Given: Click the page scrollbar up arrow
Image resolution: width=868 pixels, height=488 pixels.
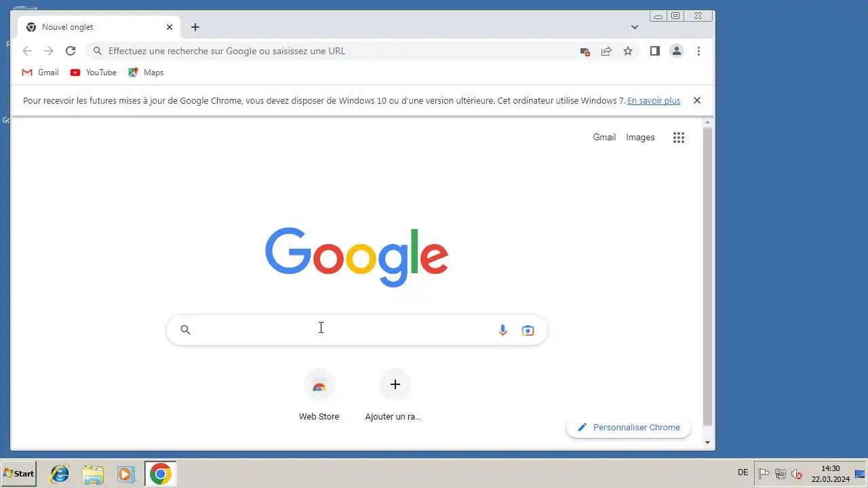Looking at the screenshot, I should tap(707, 123).
